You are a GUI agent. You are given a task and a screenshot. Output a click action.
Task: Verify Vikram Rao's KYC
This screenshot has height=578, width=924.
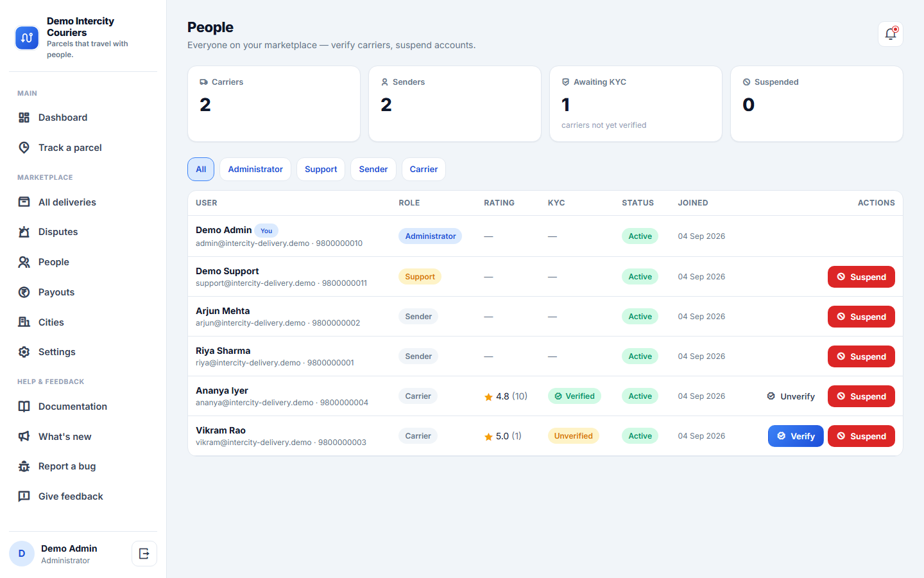796,436
